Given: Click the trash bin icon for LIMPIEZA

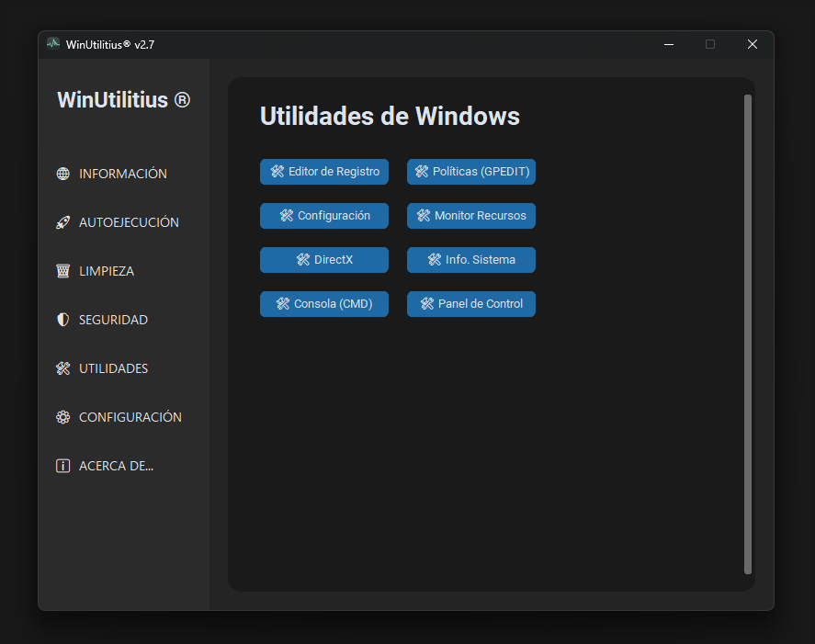Looking at the screenshot, I should tap(62, 271).
